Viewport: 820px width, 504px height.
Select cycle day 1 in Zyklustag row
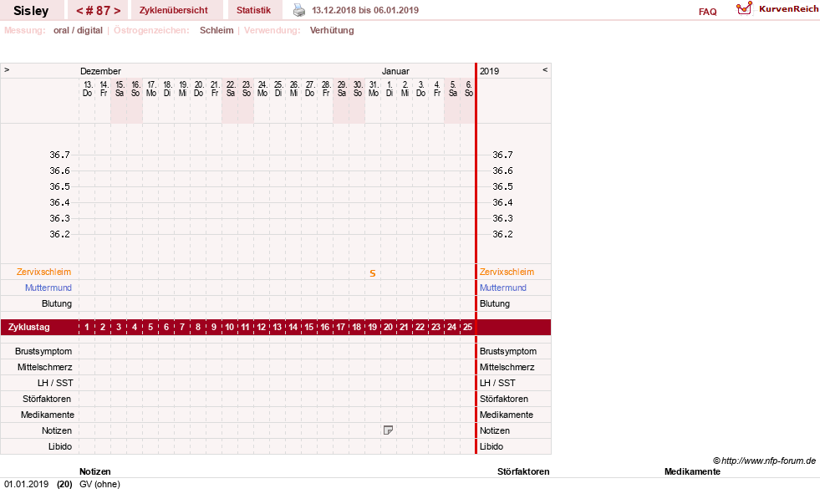click(x=87, y=328)
